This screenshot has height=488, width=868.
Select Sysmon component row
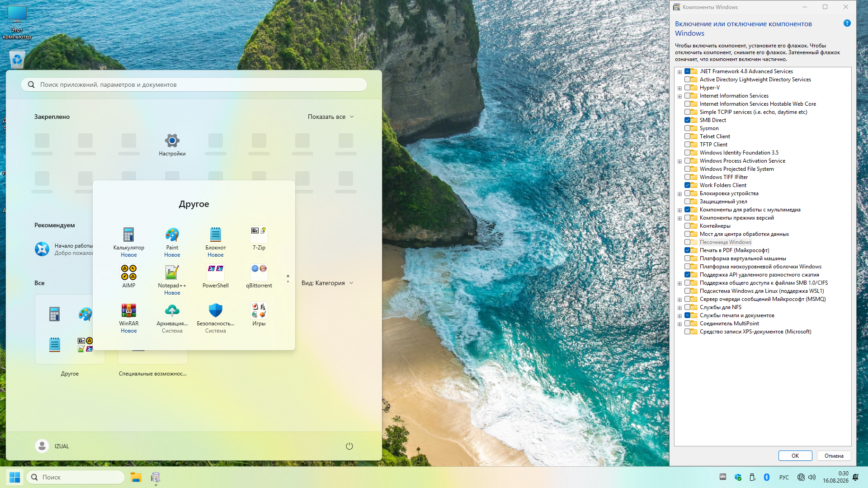click(x=709, y=128)
